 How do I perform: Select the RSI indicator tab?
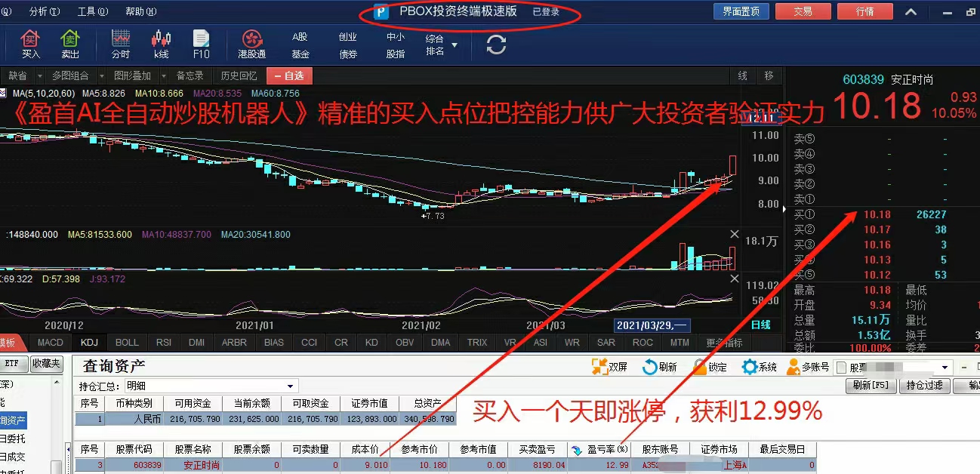(164, 343)
